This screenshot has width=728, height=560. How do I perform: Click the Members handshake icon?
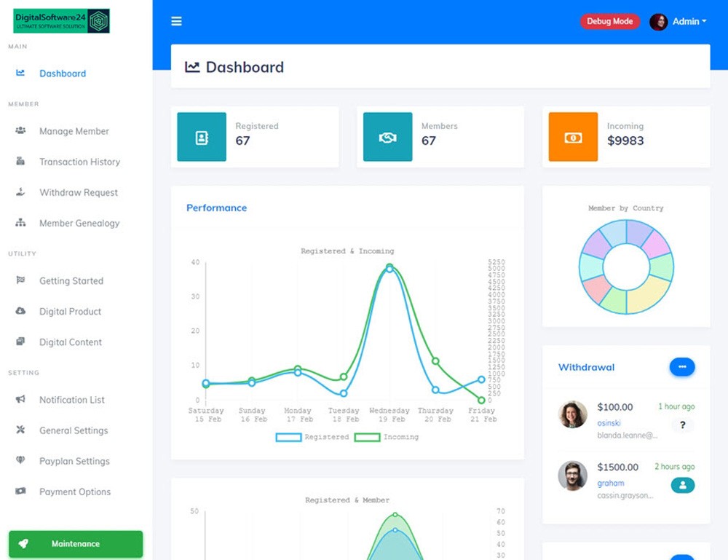tap(387, 137)
